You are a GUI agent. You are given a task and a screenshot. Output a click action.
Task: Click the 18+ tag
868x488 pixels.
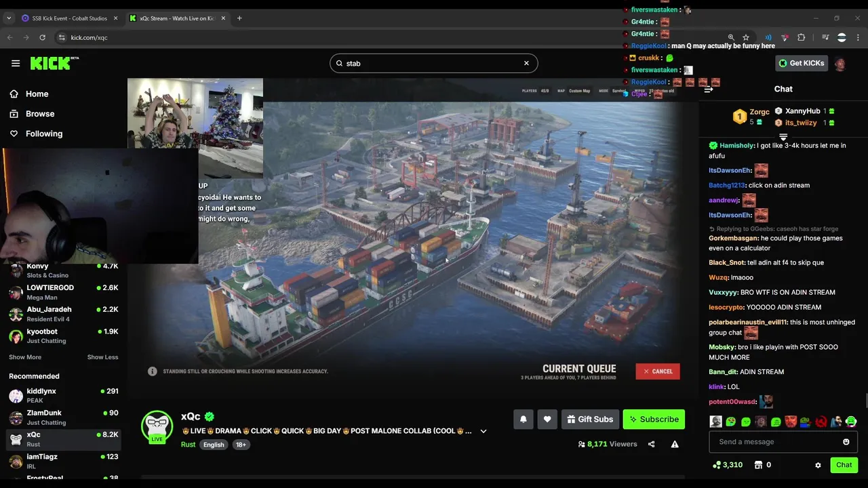(241, 445)
